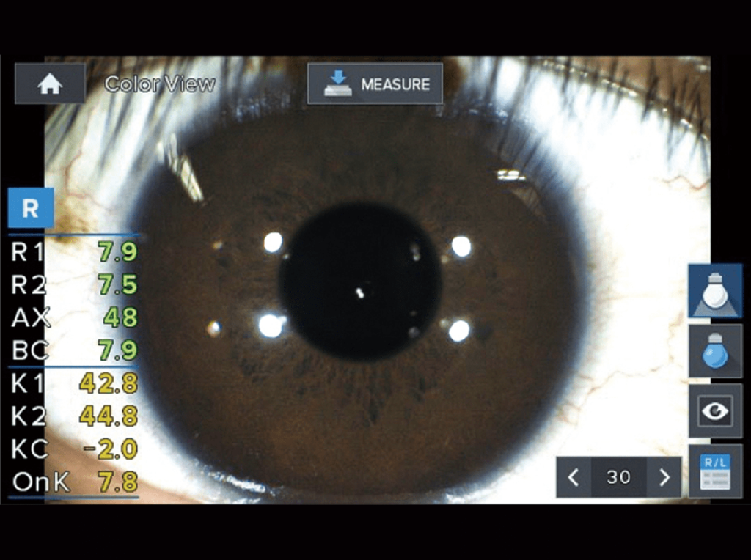This screenshot has height=560, width=751.
Task: Select the K1 reading 42.8
Action: point(109,384)
